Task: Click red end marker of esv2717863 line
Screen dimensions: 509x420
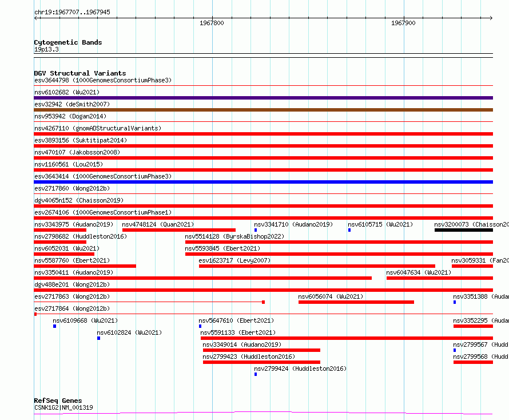Action: tap(263, 302)
